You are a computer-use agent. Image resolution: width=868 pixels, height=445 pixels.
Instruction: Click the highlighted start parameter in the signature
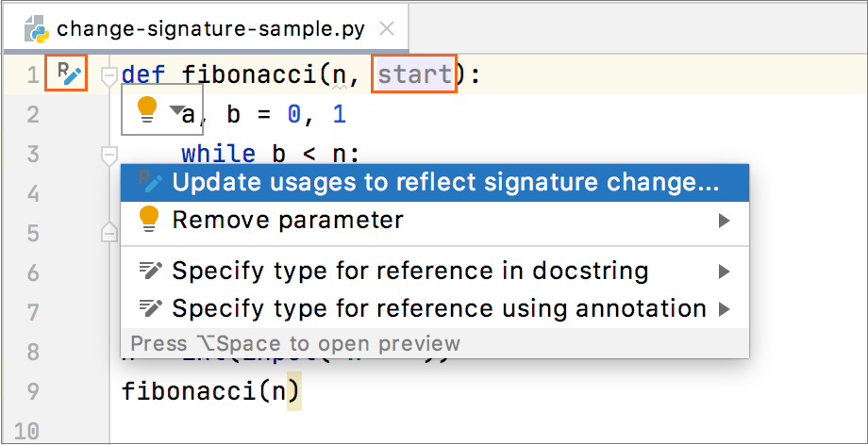pos(415,74)
